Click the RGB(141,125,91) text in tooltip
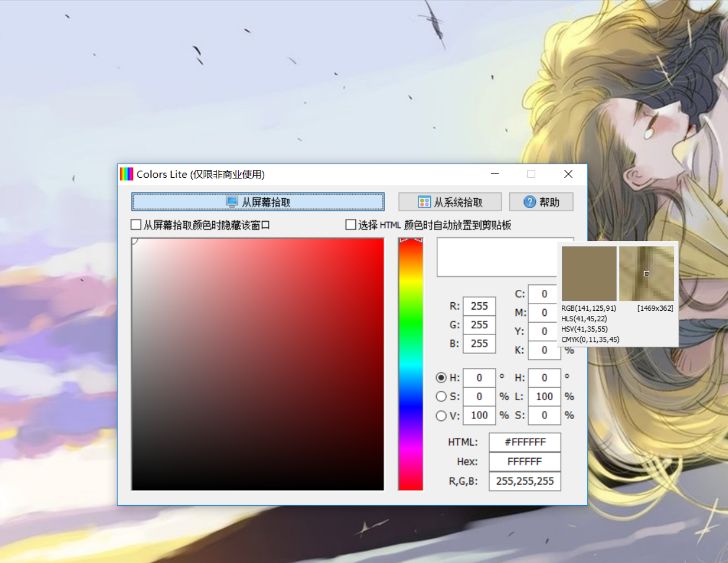Image resolution: width=728 pixels, height=563 pixels. pyautogui.click(x=589, y=308)
